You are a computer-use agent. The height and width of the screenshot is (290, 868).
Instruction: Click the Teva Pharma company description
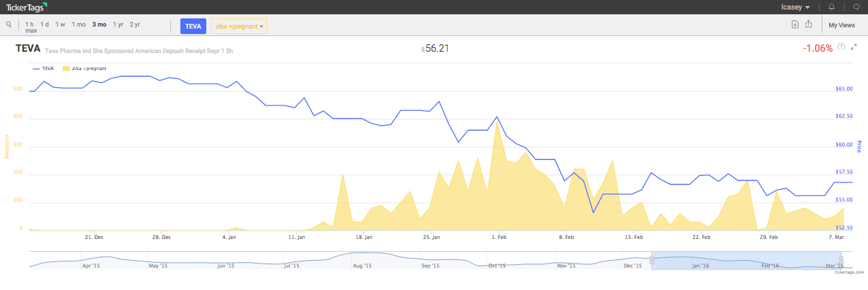139,50
